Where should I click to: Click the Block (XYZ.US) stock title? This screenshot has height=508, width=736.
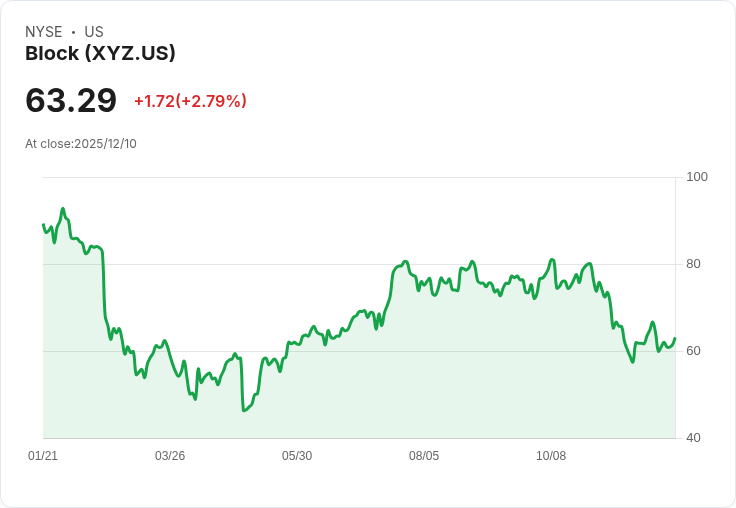100,54
